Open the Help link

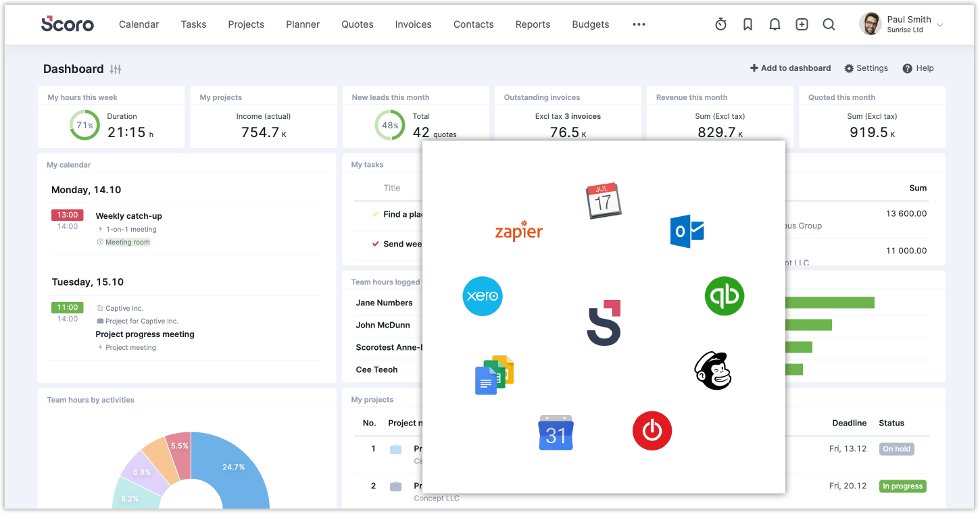[918, 68]
